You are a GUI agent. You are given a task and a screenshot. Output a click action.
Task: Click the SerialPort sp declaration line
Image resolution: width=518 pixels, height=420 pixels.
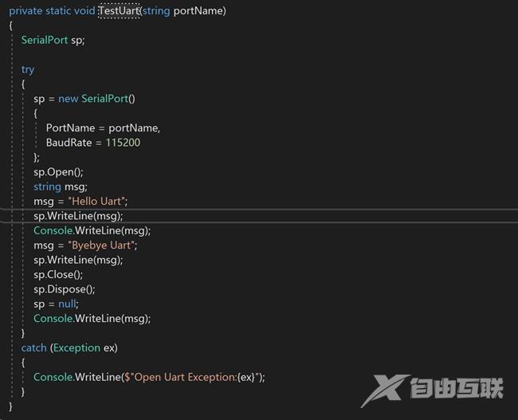[53, 40]
